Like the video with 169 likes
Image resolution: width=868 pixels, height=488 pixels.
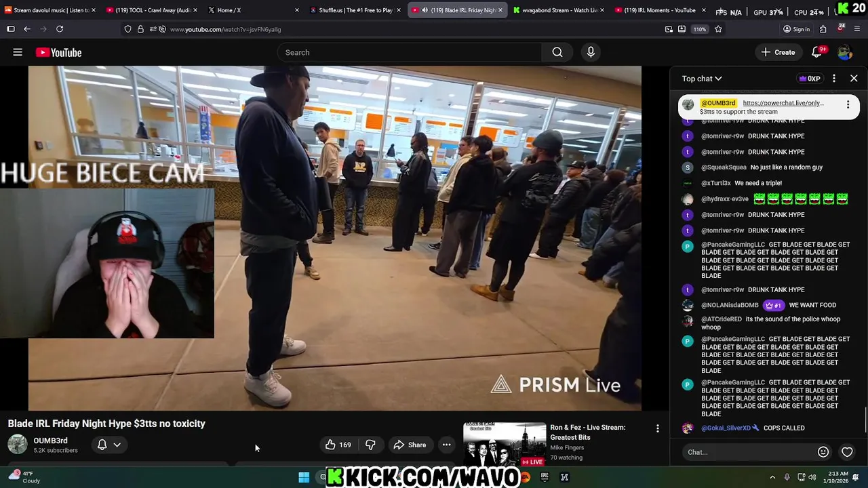pyautogui.click(x=338, y=445)
